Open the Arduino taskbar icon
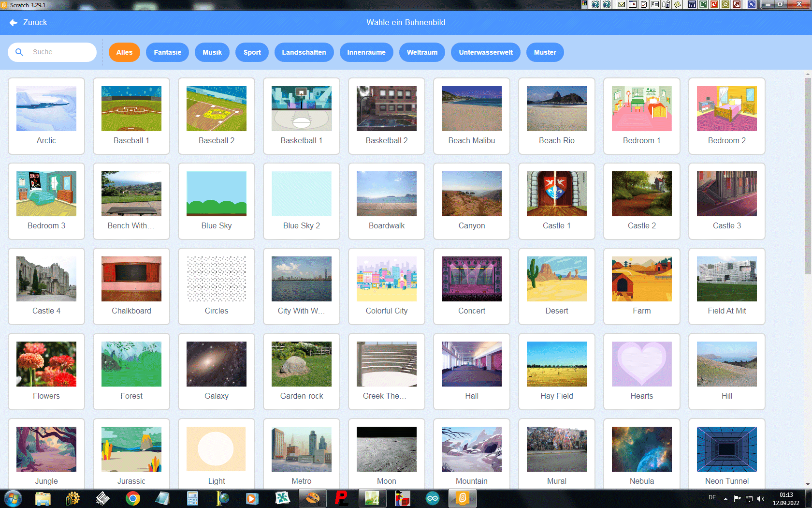The image size is (812, 508). (x=433, y=498)
